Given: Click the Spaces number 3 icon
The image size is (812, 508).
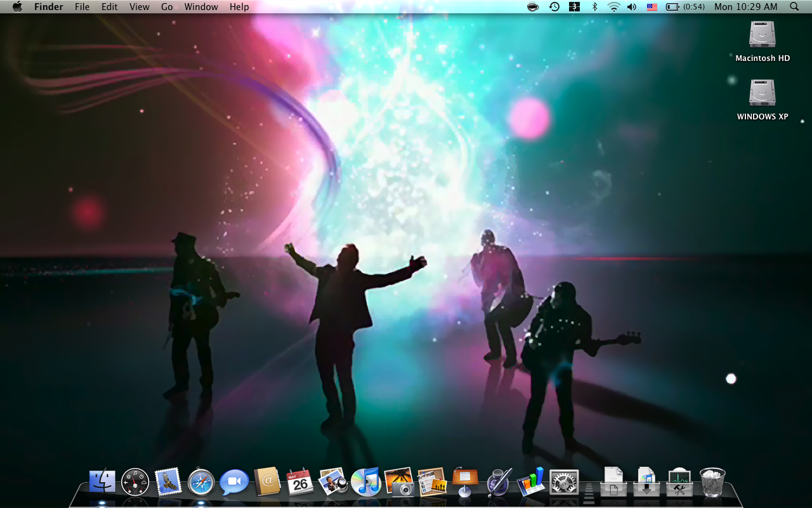Looking at the screenshot, I should 574,7.
